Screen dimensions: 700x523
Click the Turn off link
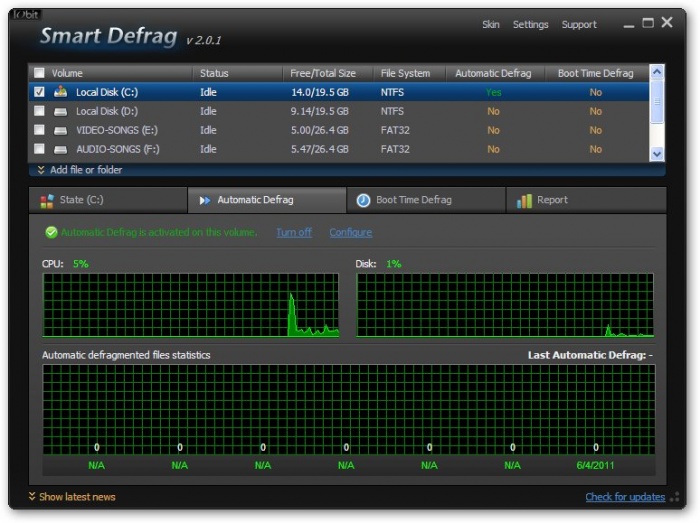coord(294,232)
